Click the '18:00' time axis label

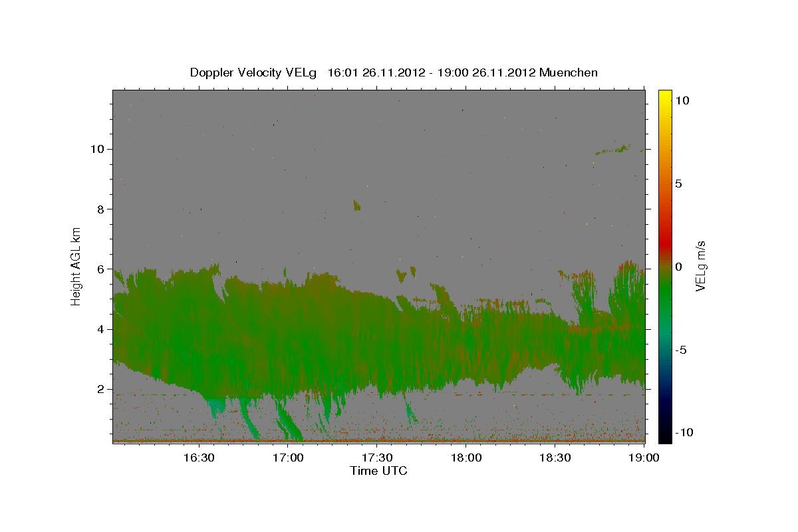pos(466,458)
